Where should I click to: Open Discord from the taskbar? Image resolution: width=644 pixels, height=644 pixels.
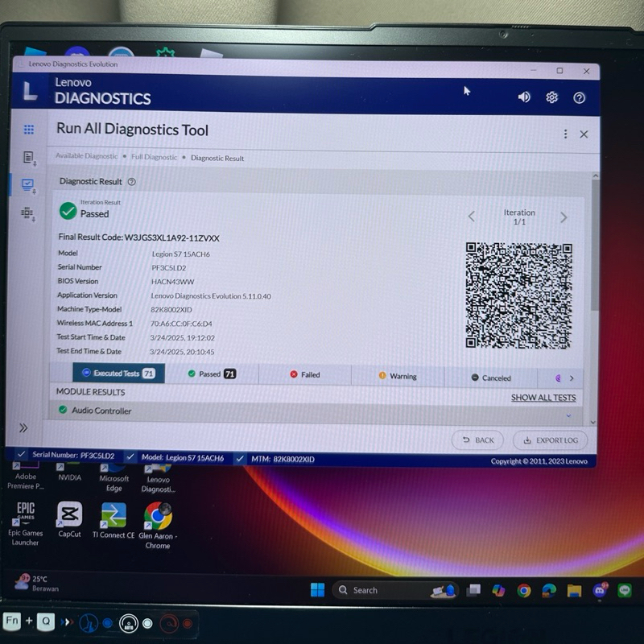point(600,590)
